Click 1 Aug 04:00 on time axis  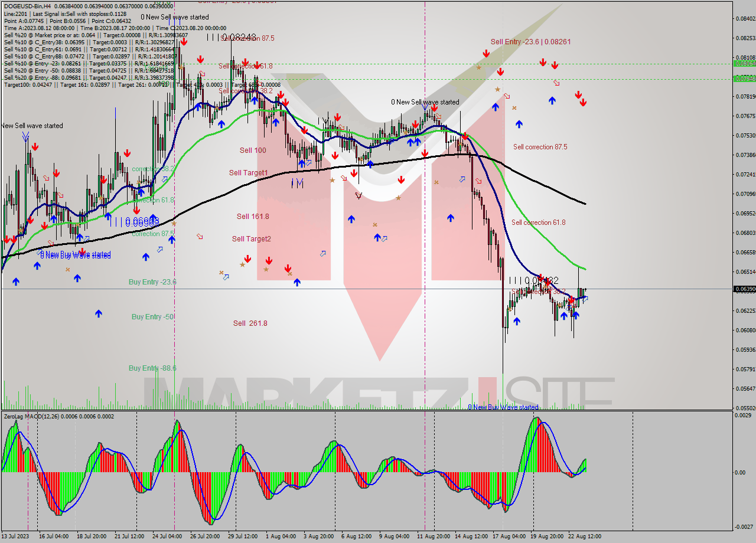(x=281, y=537)
